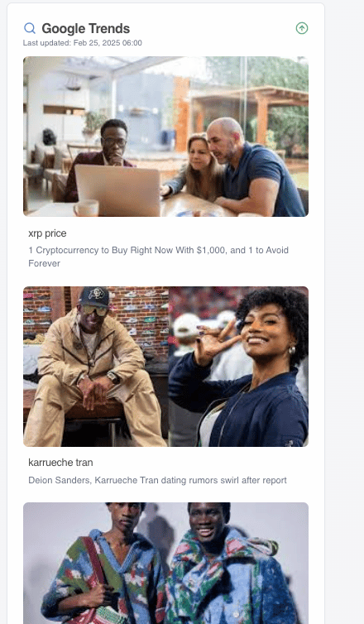Click the Last updated Feb 25 timestamp
The image size is (364, 624).
83,43
